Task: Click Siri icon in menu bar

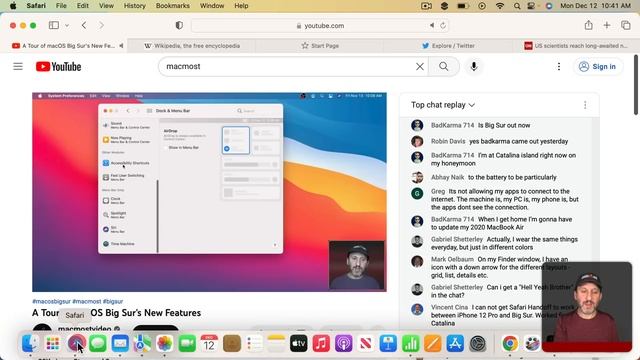Action: (549, 6)
